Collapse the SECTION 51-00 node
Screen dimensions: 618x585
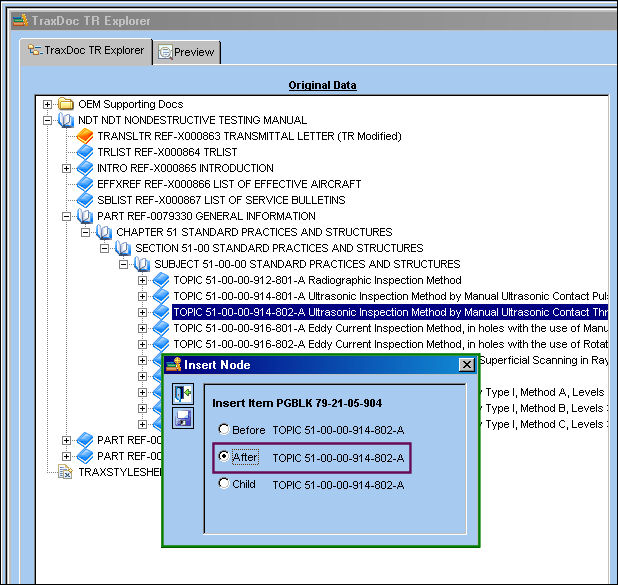pyautogui.click(x=104, y=248)
